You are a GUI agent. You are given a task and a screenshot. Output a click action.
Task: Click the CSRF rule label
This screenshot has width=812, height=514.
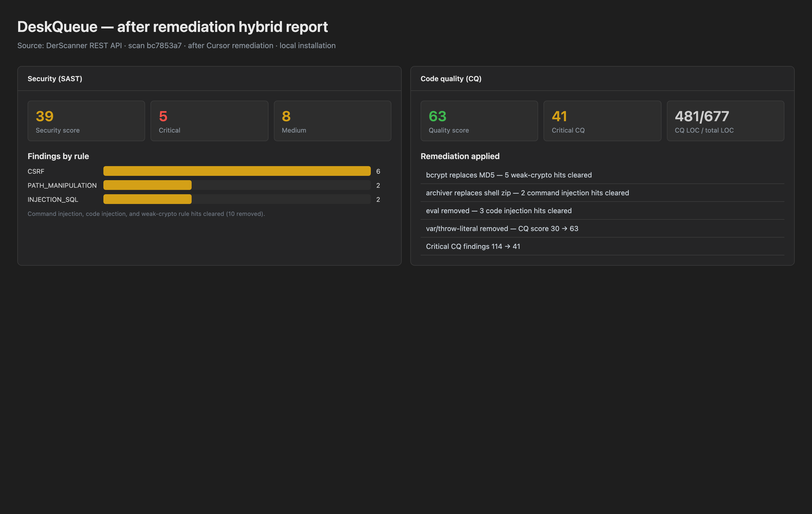click(x=36, y=171)
